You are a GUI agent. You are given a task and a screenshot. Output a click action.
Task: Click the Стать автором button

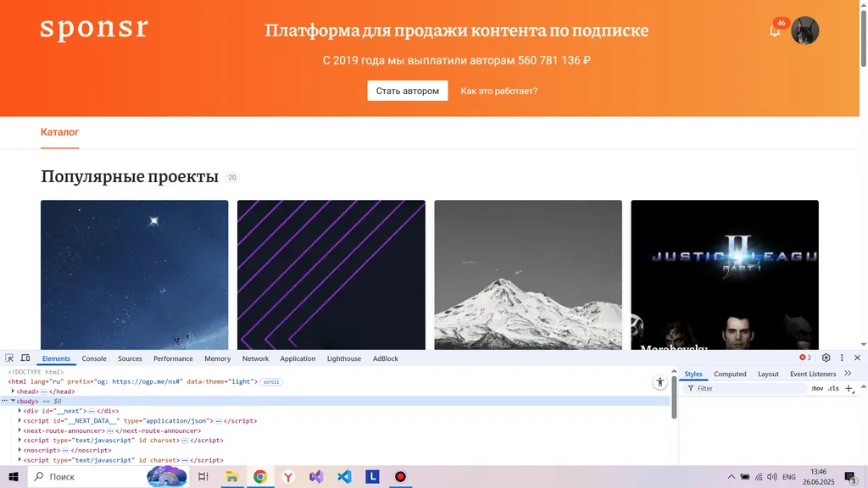pos(408,90)
